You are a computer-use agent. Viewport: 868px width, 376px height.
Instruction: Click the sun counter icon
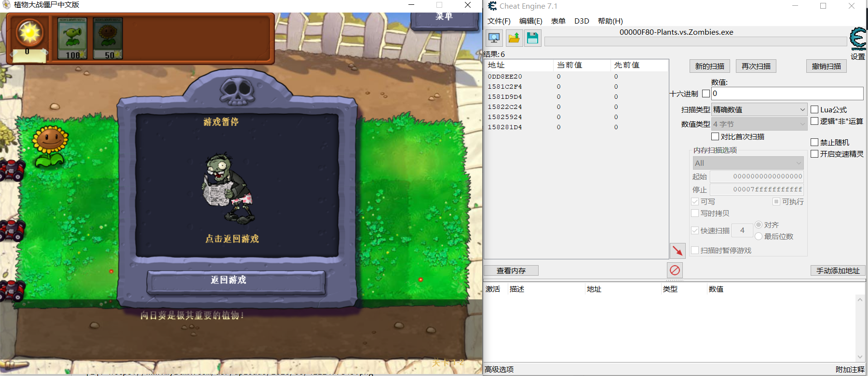coord(29,33)
